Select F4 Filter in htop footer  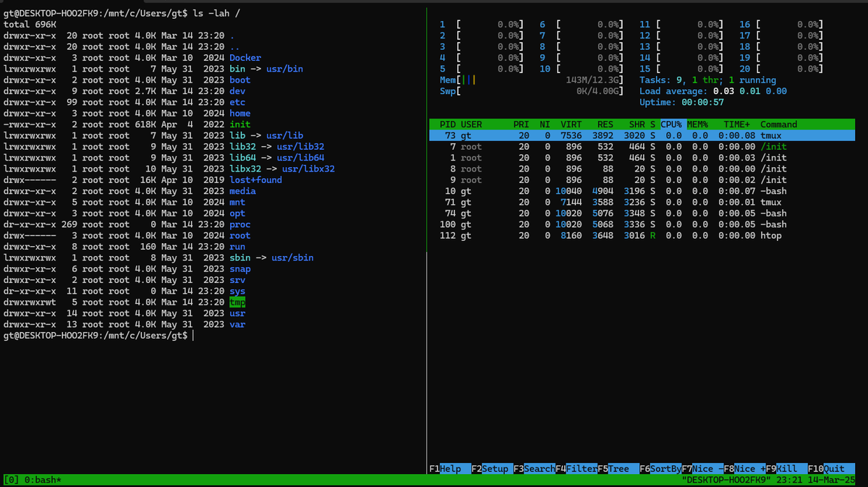click(x=576, y=469)
